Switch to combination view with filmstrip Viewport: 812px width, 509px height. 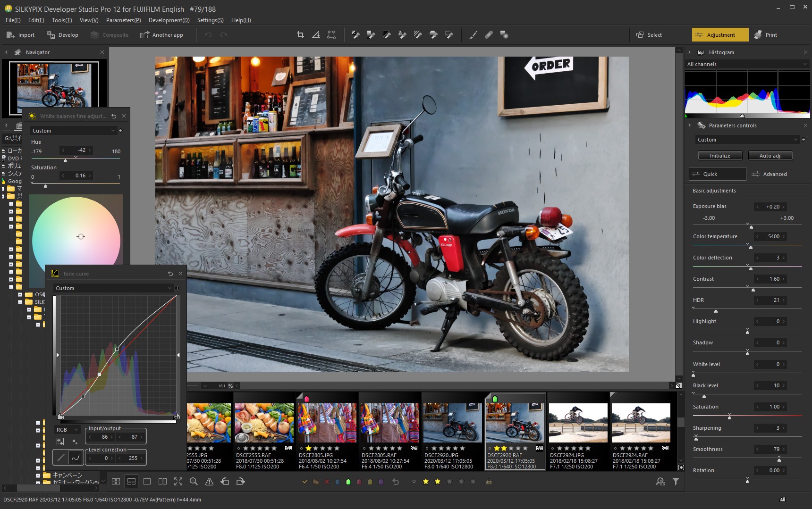click(x=131, y=481)
